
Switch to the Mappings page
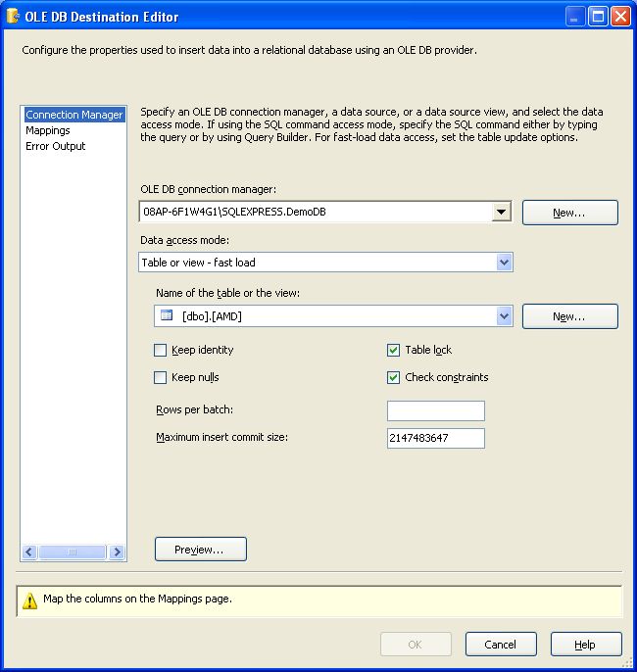tap(48, 130)
